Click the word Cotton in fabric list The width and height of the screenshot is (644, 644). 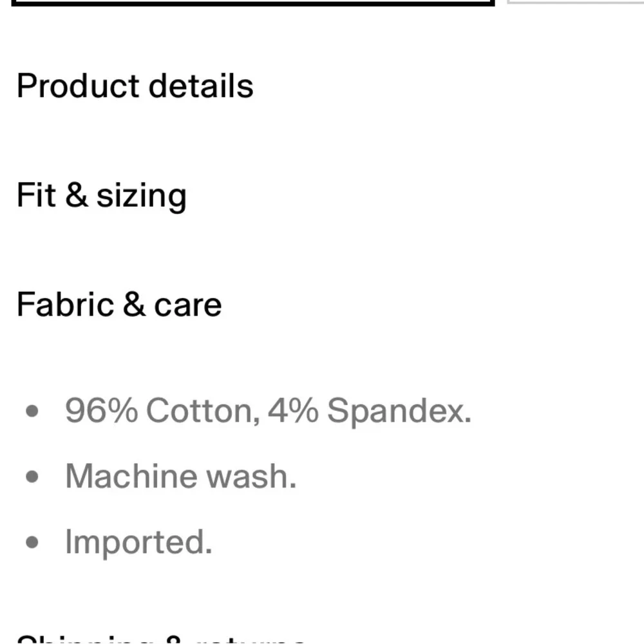tap(203, 412)
